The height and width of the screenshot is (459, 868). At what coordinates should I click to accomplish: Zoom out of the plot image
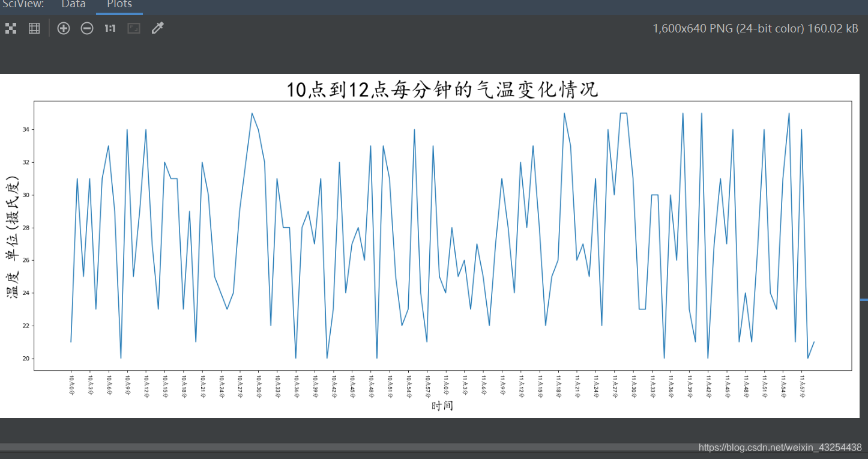[87, 28]
